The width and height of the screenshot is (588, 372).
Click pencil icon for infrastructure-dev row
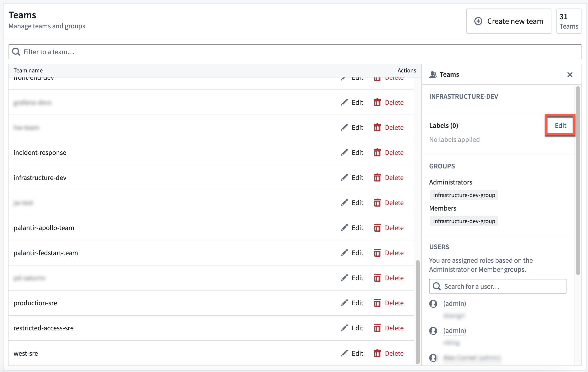[x=344, y=177]
